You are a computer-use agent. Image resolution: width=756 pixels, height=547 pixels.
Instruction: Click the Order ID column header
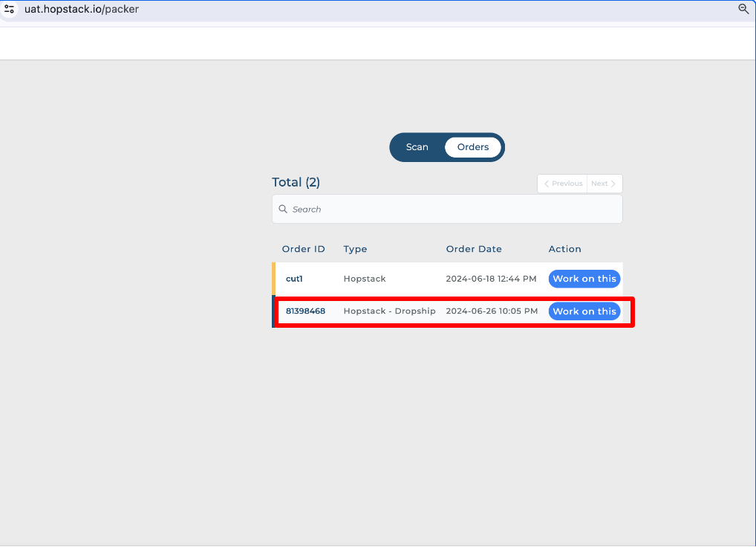(303, 249)
